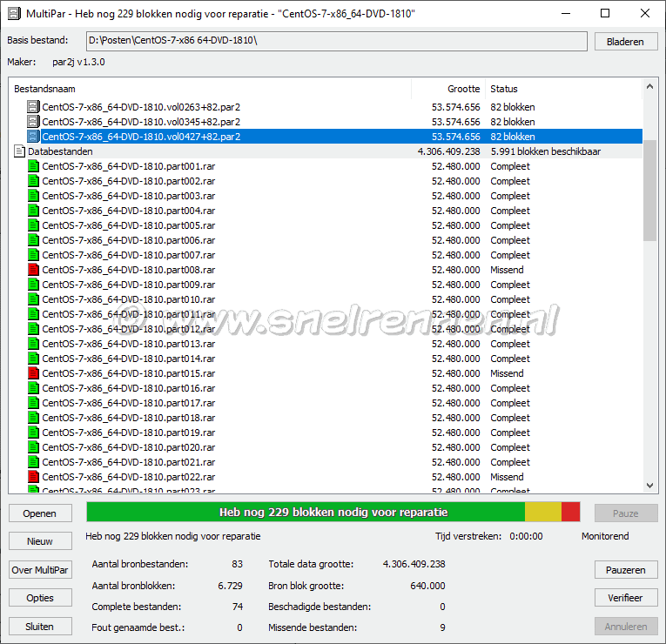666x644 pixels.
Task: Open the Opties settings button
Action: click(x=40, y=598)
